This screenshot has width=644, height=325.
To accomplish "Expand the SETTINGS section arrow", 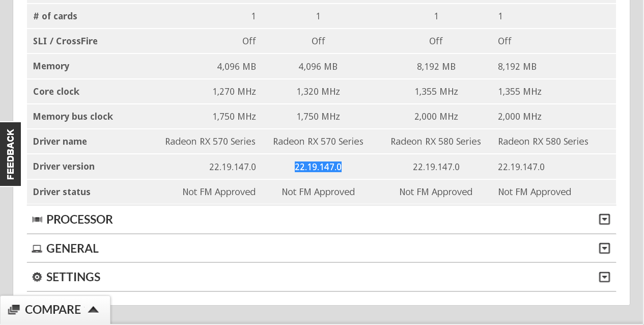I will tap(604, 277).
